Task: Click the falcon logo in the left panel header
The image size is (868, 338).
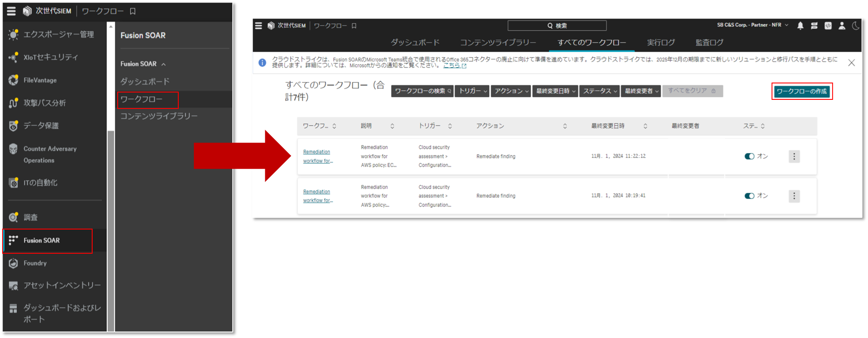Action: pos(27,11)
